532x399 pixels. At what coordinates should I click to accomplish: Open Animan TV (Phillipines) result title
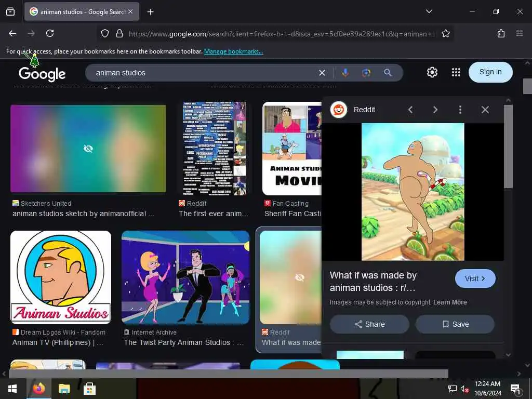(x=58, y=342)
